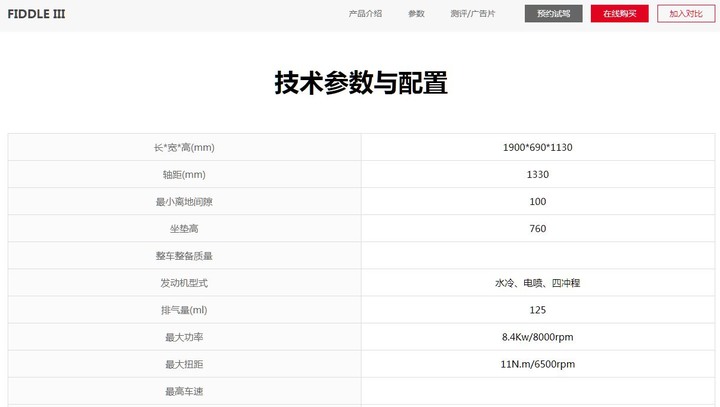The image size is (720, 407).
Task: Select the 长*宽*高(mm) label cell
Action: coord(184,147)
